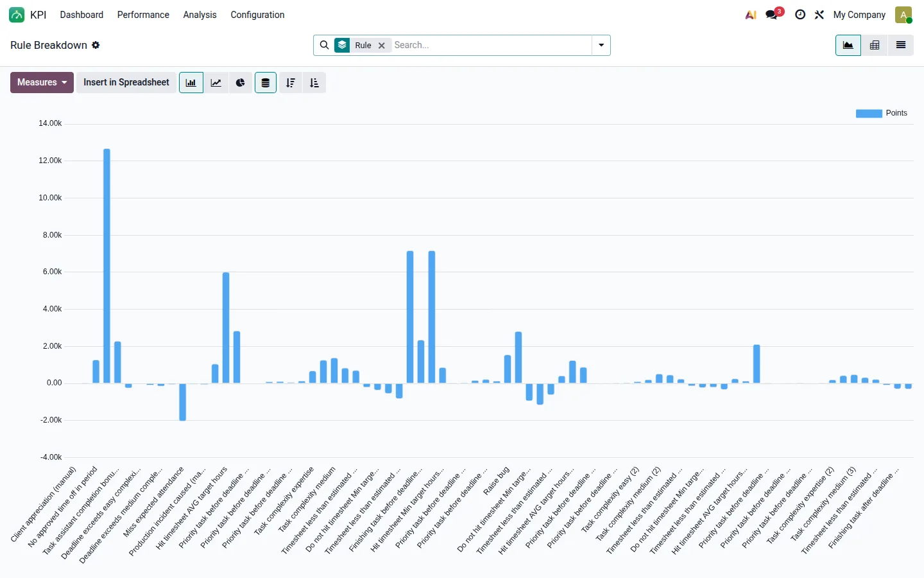Open the AI assistant icon
This screenshot has width=924, height=578.
tap(751, 15)
